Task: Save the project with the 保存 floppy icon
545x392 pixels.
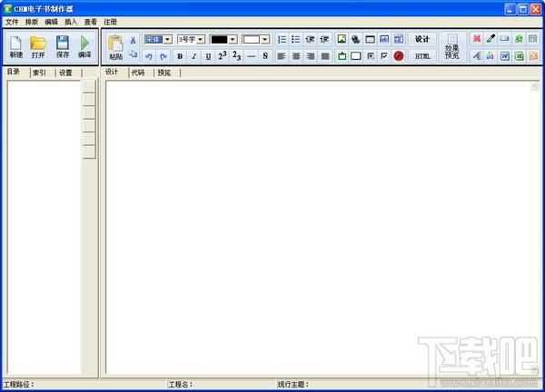Action: coord(62,46)
